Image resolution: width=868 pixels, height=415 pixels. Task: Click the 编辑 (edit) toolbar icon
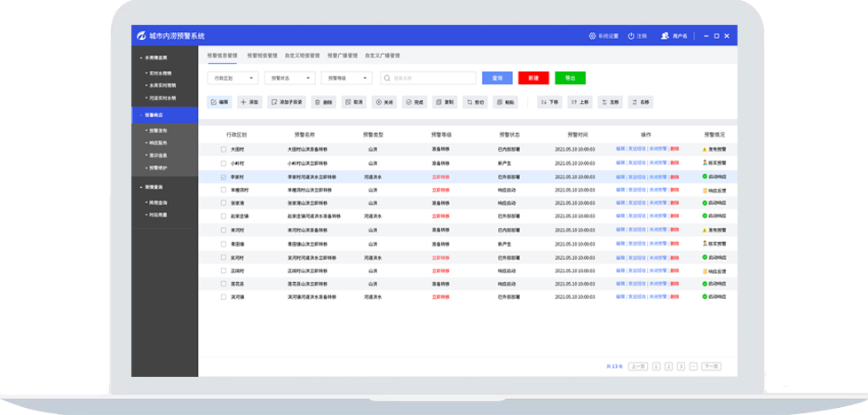[x=213, y=102]
